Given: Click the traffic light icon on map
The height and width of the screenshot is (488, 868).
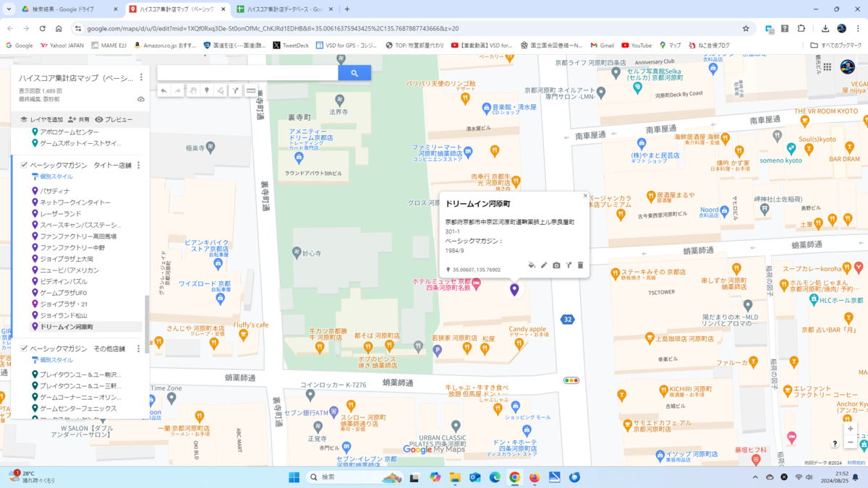Looking at the screenshot, I should click(571, 380).
